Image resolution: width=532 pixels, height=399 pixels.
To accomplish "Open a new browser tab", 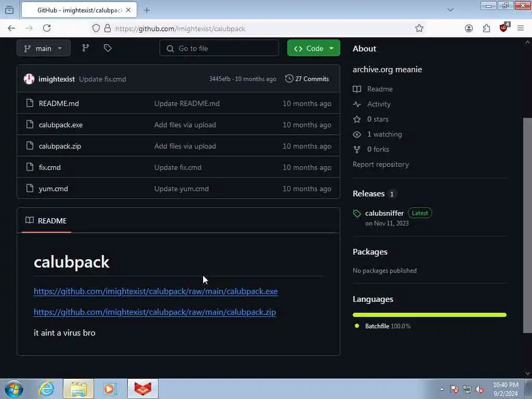I will tap(147, 10).
